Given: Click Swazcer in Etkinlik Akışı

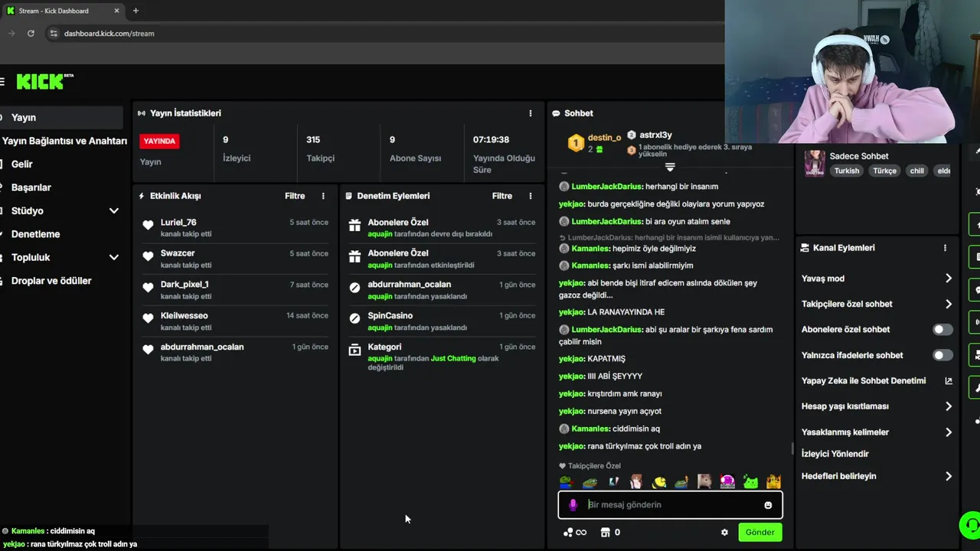Looking at the screenshot, I should 178,253.
